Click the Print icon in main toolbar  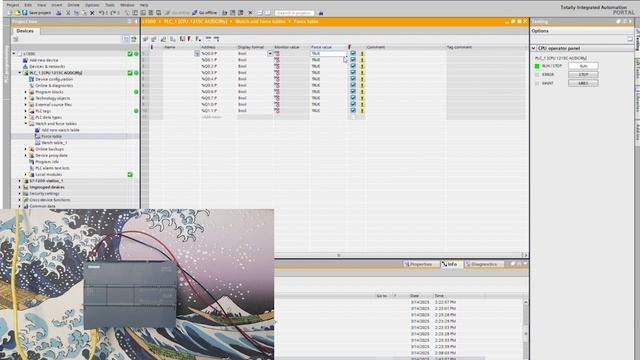point(59,13)
